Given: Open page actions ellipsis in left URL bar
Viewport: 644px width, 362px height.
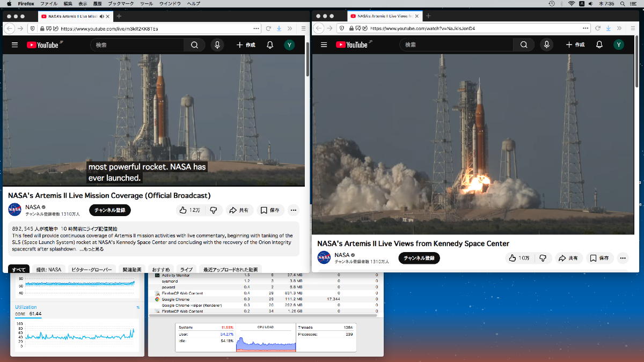Looking at the screenshot, I should 257,28.
